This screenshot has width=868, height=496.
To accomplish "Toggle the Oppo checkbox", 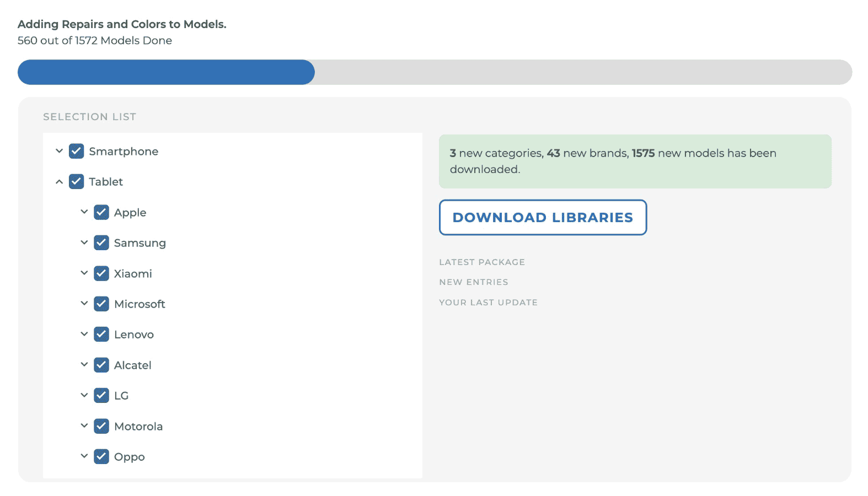I will 101,456.
